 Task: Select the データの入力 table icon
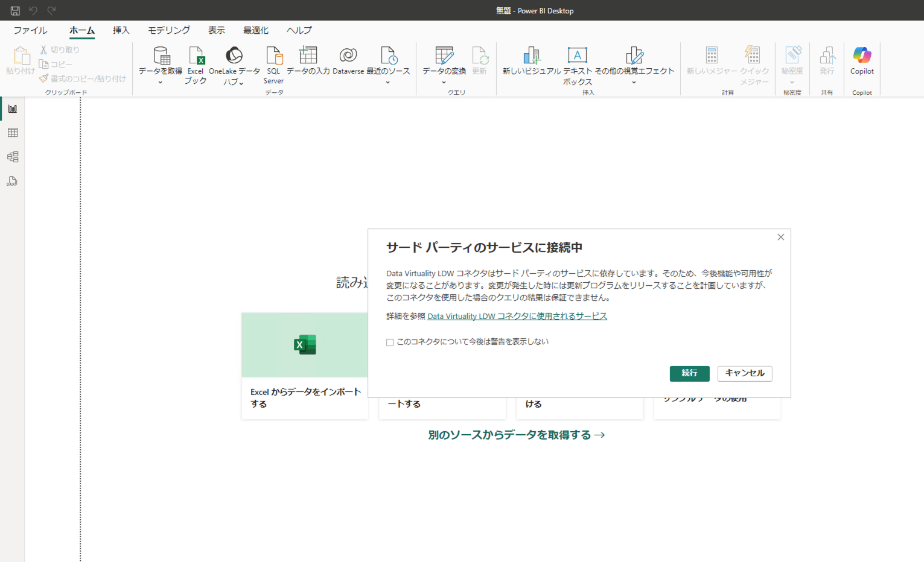308,57
